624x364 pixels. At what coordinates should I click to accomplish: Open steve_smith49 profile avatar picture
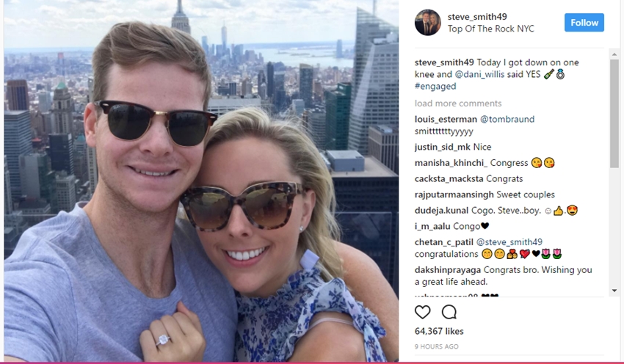pyautogui.click(x=428, y=23)
